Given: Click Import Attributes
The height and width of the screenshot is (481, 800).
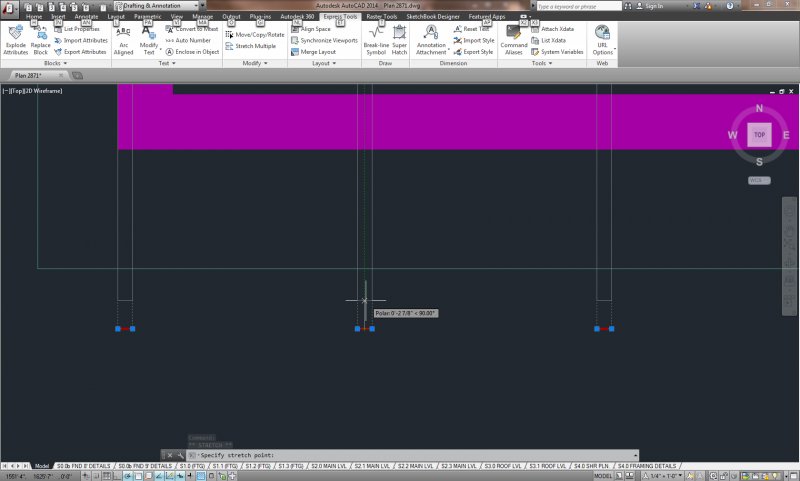Looking at the screenshot, I should point(81,40).
